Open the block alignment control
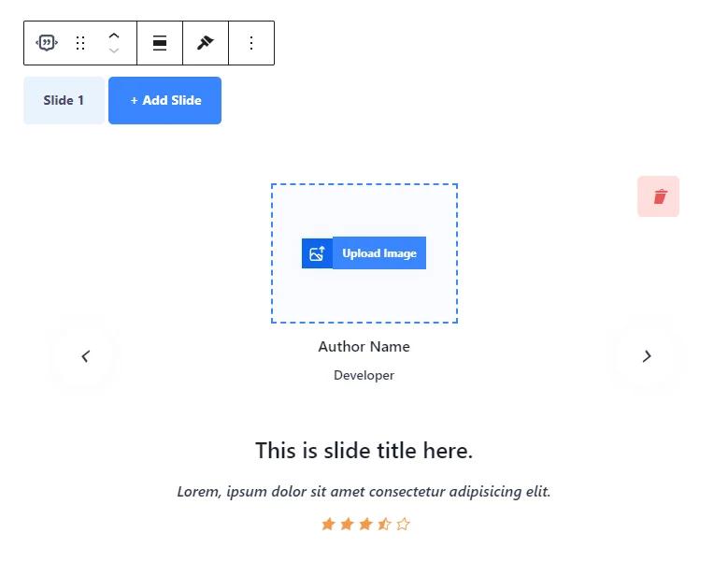Viewport: 728px width, 562px height. [160, 43]
